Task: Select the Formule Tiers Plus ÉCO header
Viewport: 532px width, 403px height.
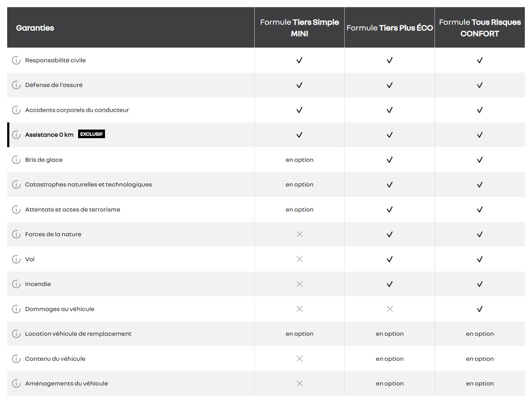Action: 389,28
